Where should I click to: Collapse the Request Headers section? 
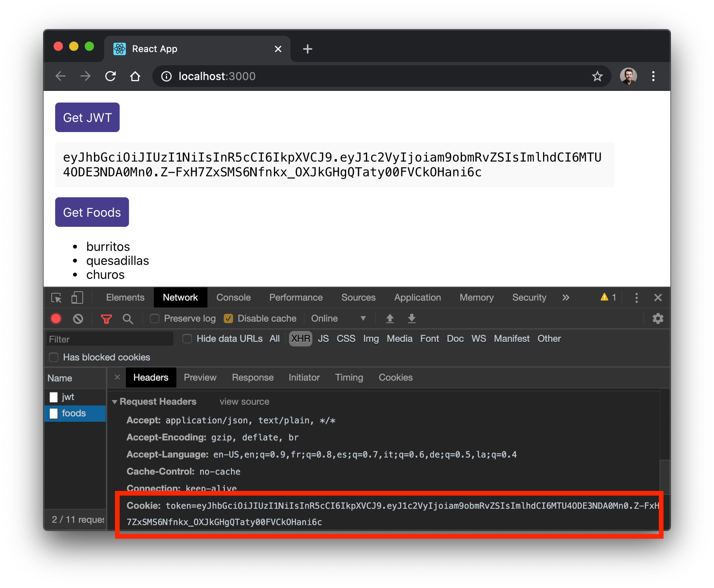(115, 402)
